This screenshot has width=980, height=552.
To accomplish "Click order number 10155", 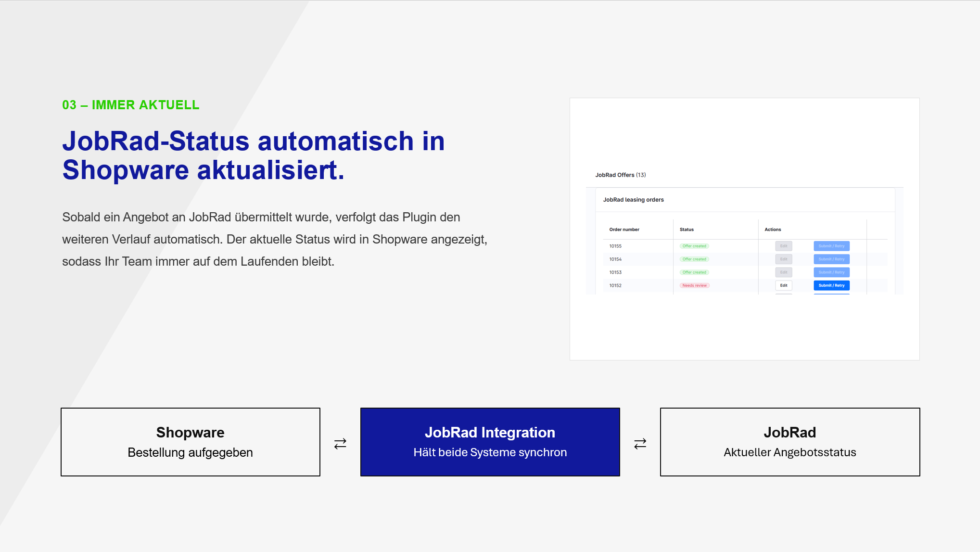I will tap(615, 246).
